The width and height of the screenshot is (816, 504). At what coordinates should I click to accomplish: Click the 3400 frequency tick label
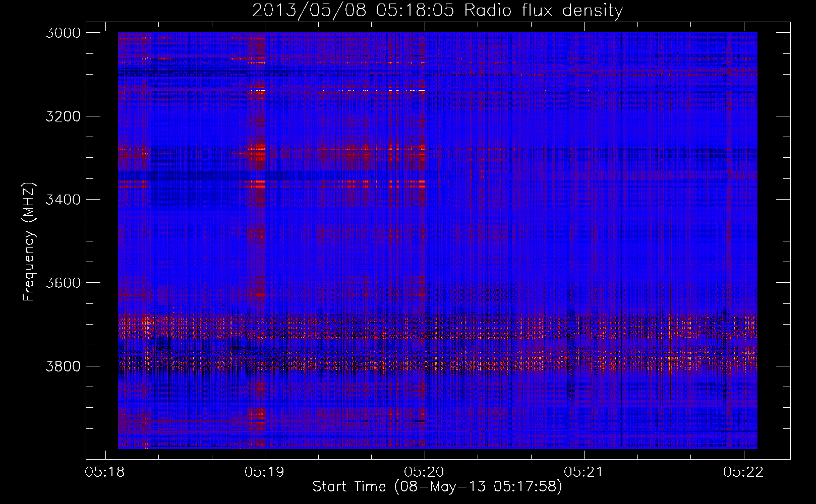click(x=63, y=200)
